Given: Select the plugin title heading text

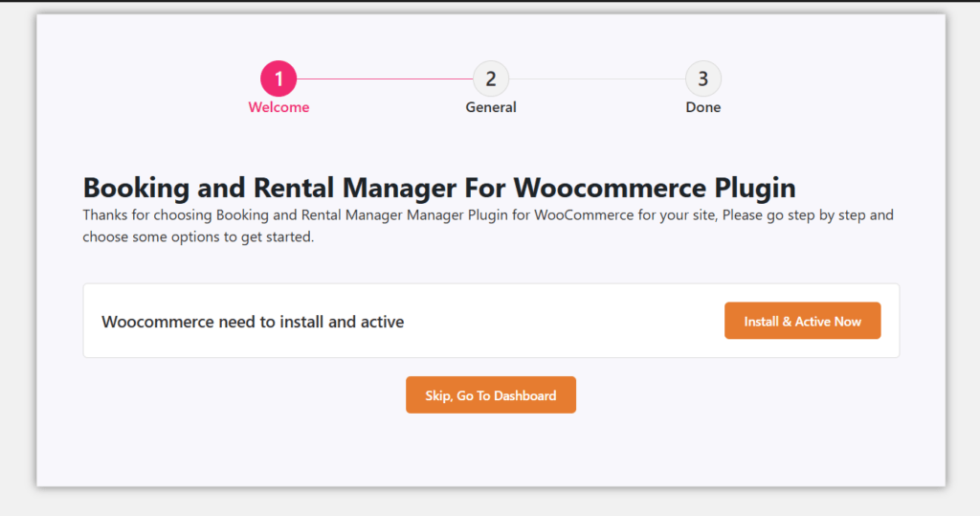Looking at the screenshot, I should [x=439, y=188].
